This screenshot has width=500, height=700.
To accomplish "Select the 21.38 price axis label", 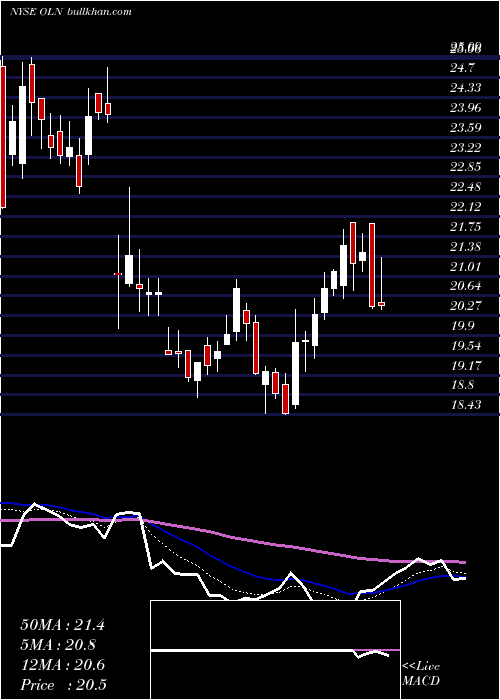I will (466, 246).
